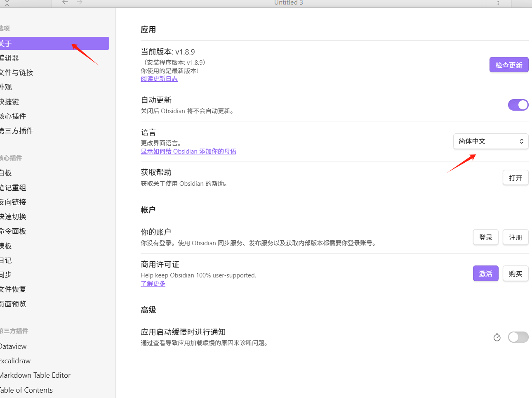Click 激活 for commercial license

coord(486,273)
